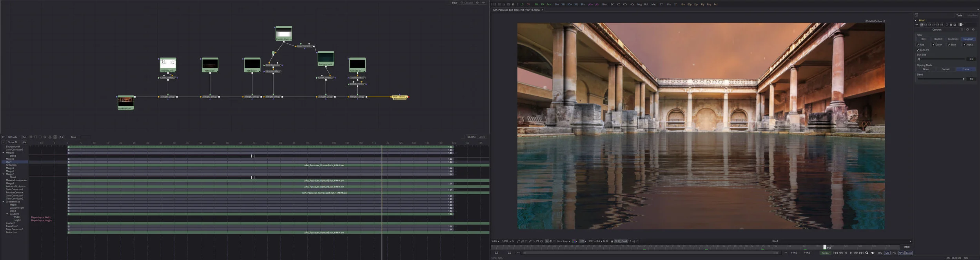Add a Merge node via Mrg toolbar button
980x260 pixels.
(x=639, y=4)
